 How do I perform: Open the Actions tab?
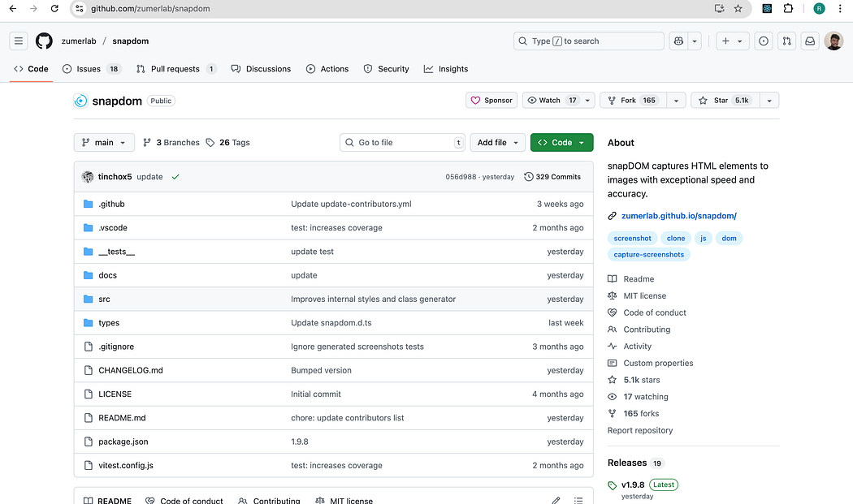point(327,69)
